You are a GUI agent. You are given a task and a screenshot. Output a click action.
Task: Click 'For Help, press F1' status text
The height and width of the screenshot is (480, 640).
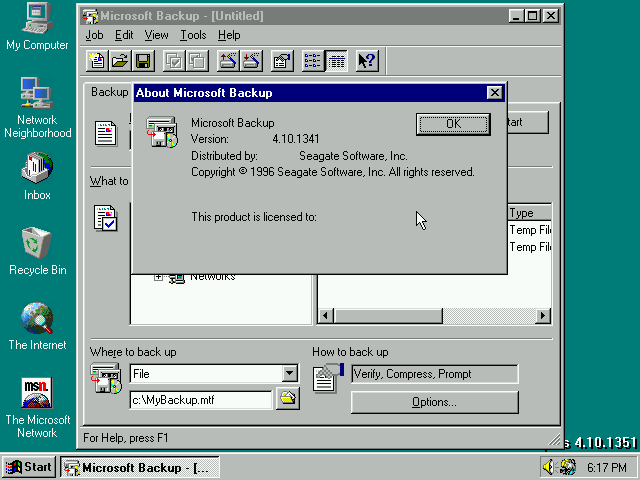click(126, 438)
